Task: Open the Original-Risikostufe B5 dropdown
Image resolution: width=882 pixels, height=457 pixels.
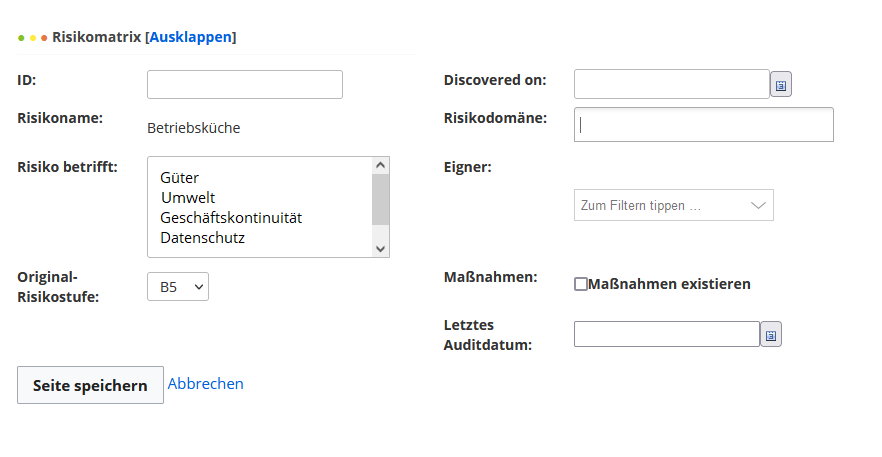Action: 178,287
